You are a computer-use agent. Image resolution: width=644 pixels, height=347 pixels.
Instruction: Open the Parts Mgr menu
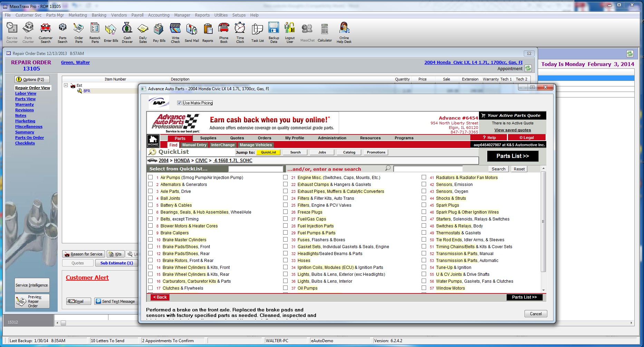[x=55, y=15]
